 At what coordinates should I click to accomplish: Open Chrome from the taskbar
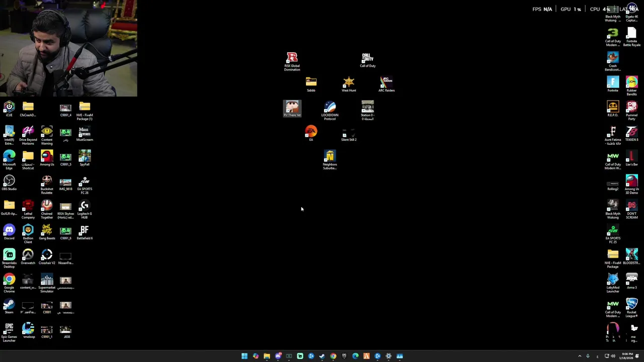click(333, 356)
